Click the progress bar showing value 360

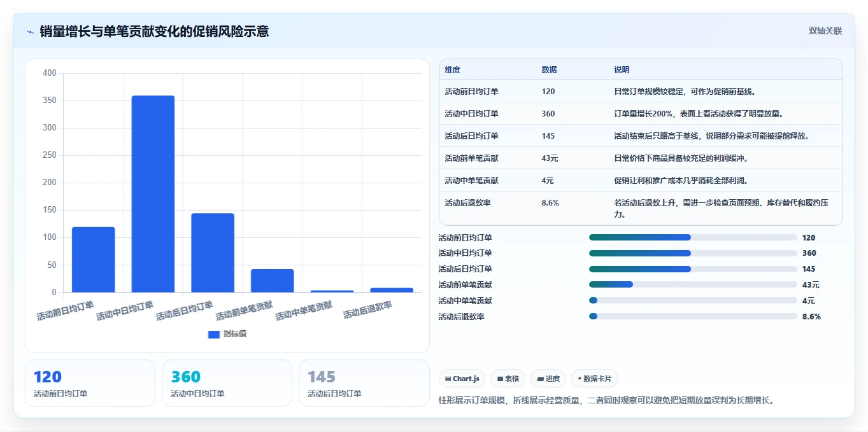(x=693, y=253)
